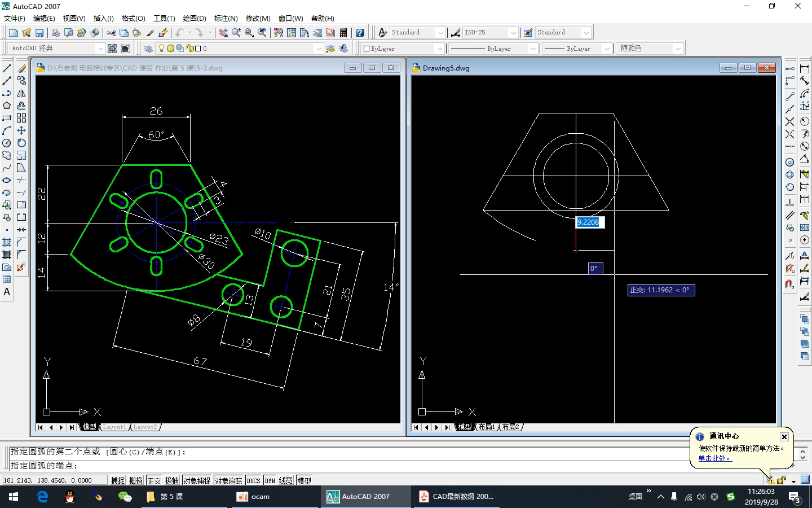Viewport: 812px width, 508px height.
Task: Open the ISO-25 dimension style dropdown
Action: (513, 33)
